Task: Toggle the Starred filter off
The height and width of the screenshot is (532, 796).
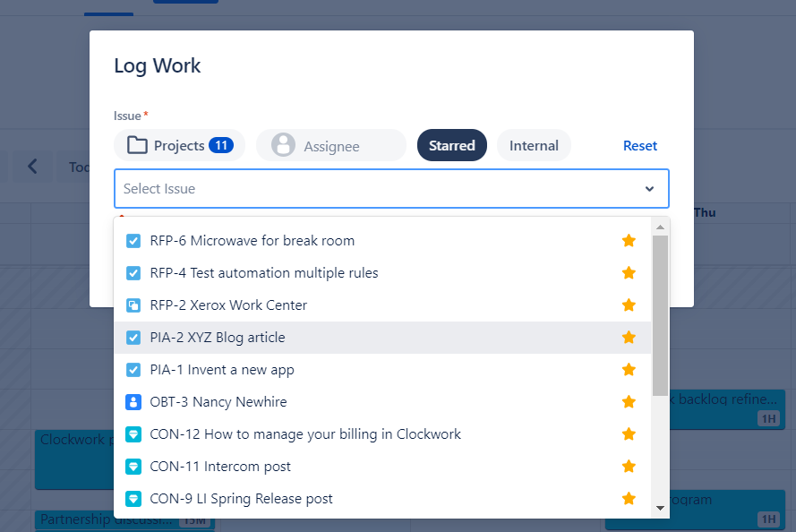Action: (451, 146)
